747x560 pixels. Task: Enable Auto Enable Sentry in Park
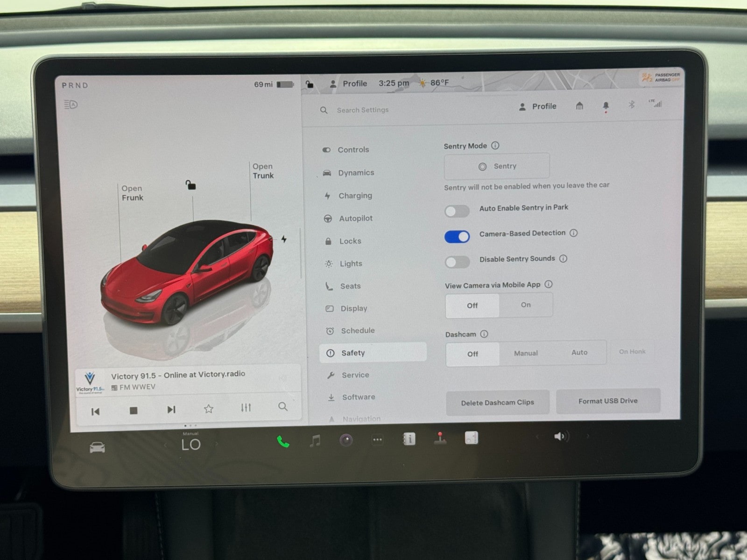[x=457, y=211]
